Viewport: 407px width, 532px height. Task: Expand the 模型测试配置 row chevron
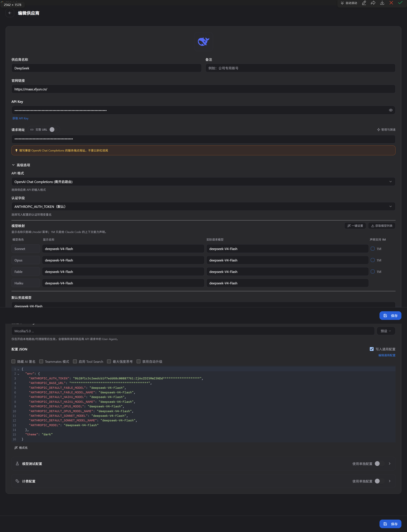390,464
